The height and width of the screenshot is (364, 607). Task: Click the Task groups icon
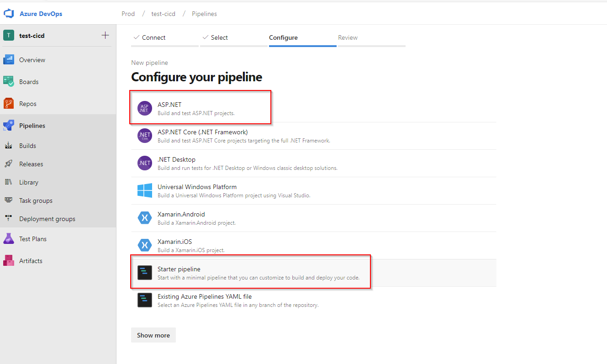(x=9, y=200)
